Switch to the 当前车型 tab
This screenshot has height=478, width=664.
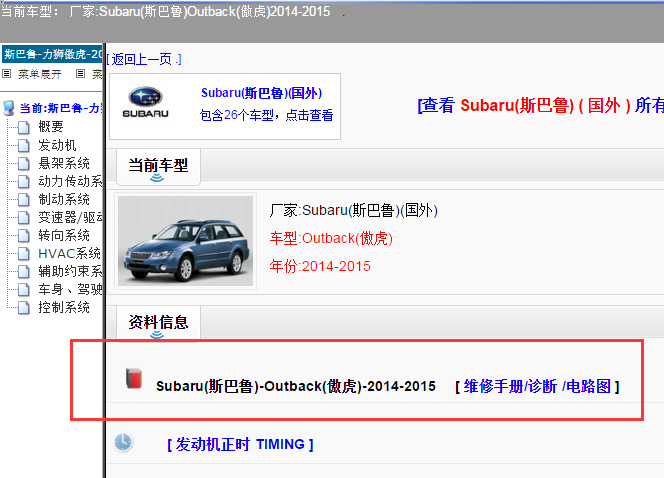point(158,164)
